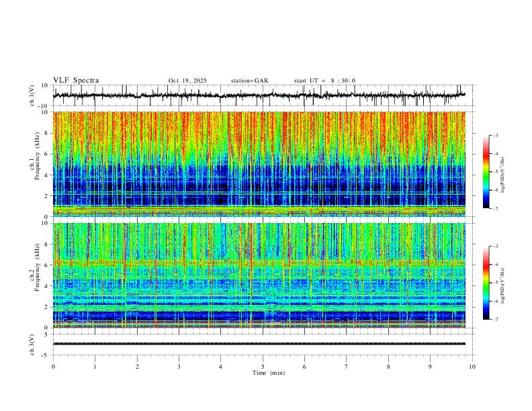Click the "8" kHz tick on ch.1 spectrogram axis
This screenshot has height=411, width=532.
click(x=47, y=133)
